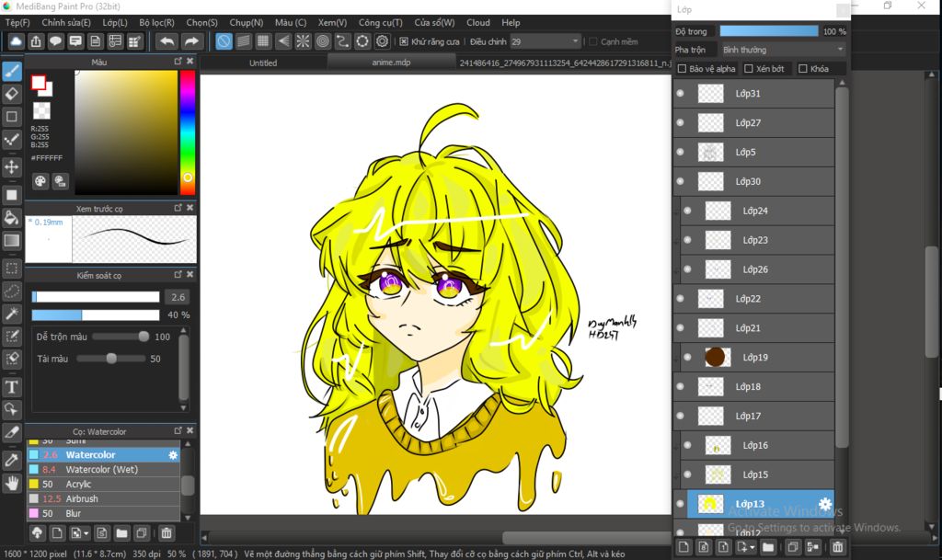Delete the layer with trash icon
Viewport: 942px width, 560px height.
837,547
